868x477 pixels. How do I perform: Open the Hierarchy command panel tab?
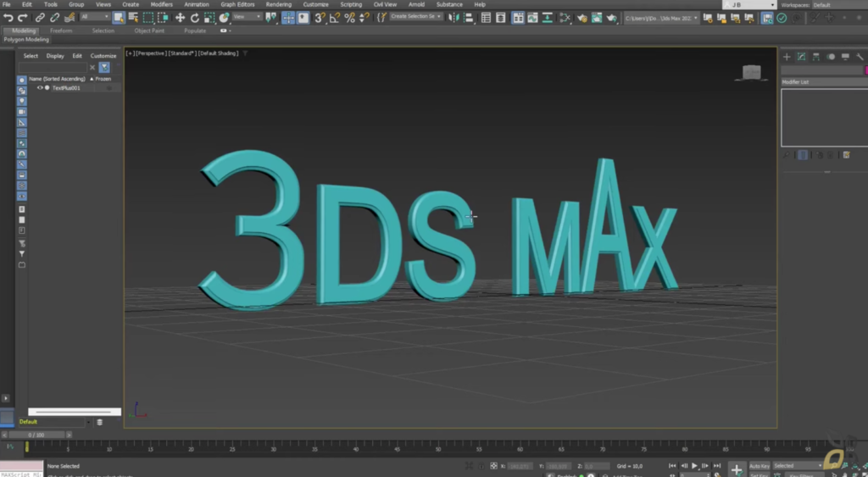pyautogui.click(x=816, y=57)
